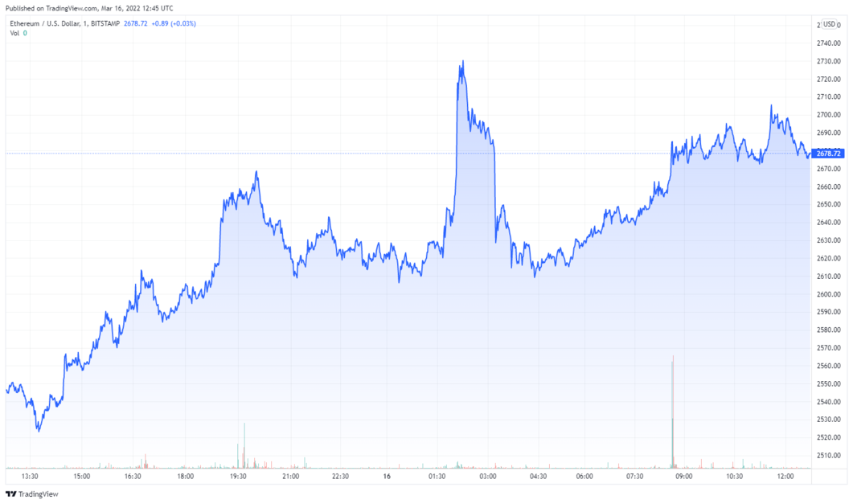Viewport: 853px width, 504px height.
Task: Click the +0.89 (+0.03%) change value
Action: click(x=174, y=24)
